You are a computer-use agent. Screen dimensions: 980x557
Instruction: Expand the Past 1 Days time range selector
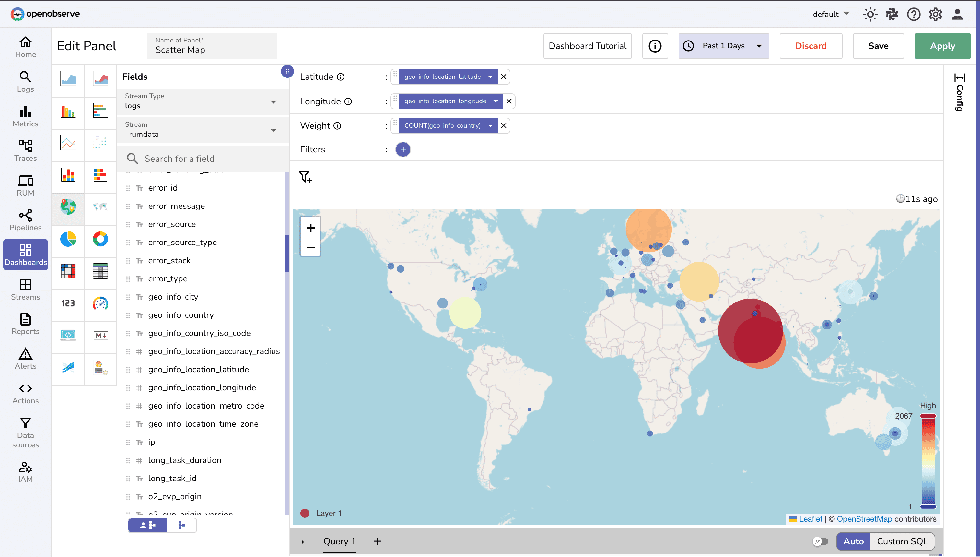pos(723,46)
